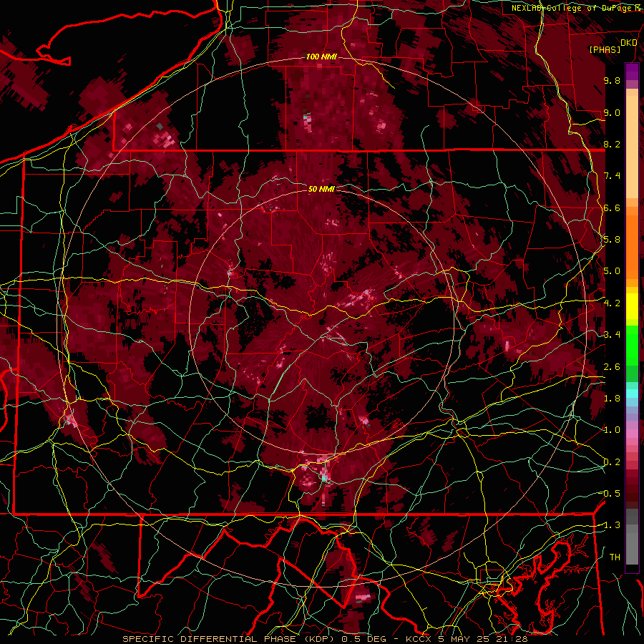Click the KCCX radar site identifier
This screenshot has width=644, height=644.
click(419, 639)
